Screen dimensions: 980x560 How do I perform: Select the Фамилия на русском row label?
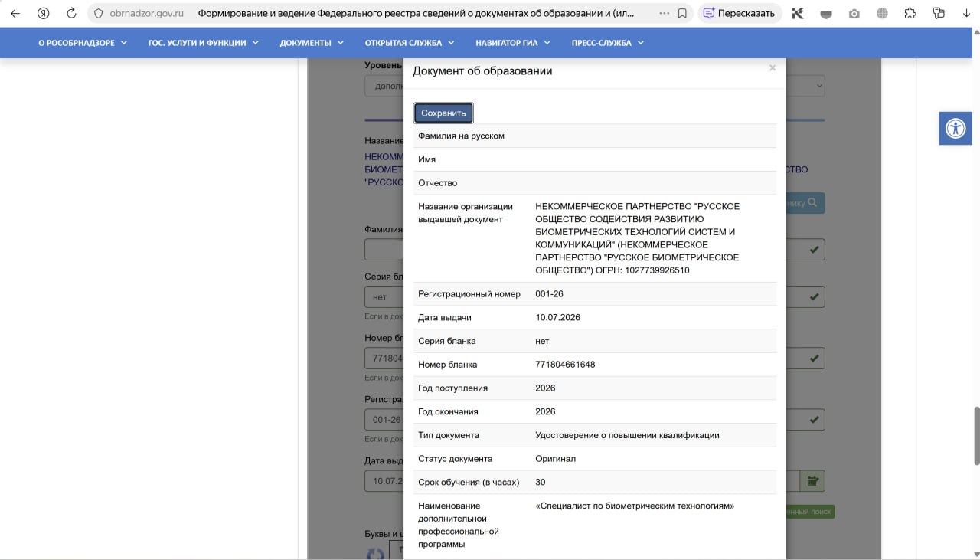coord(461,136)
